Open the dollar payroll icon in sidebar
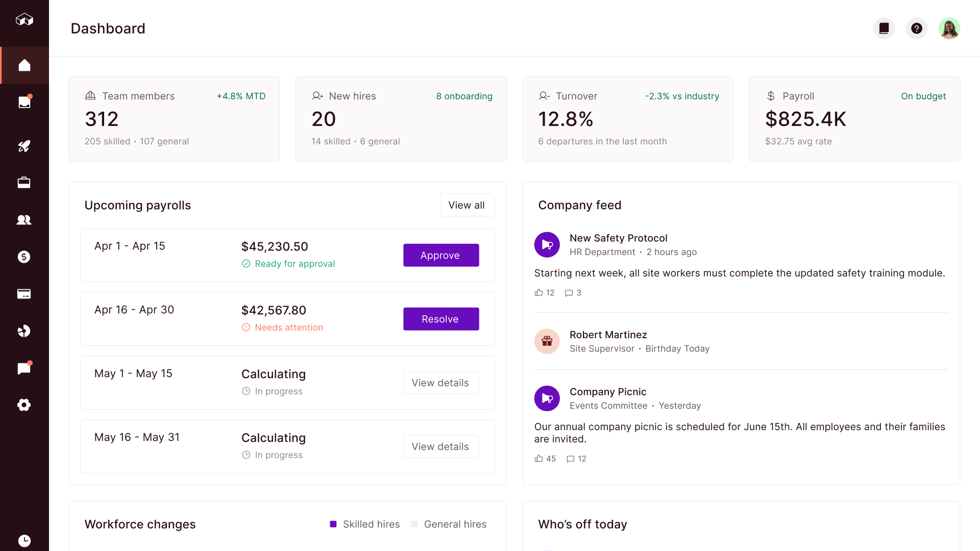980x551 pixels. [x=24, y=257]
